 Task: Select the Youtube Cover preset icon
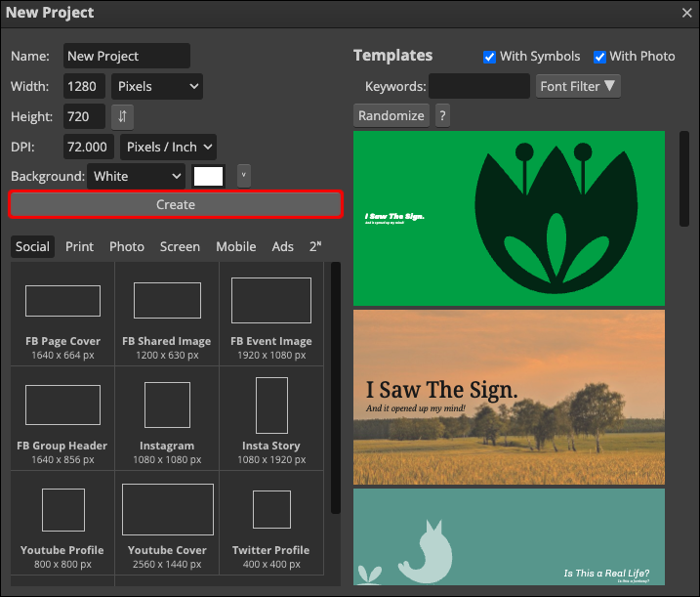click(x=167, y=509)
